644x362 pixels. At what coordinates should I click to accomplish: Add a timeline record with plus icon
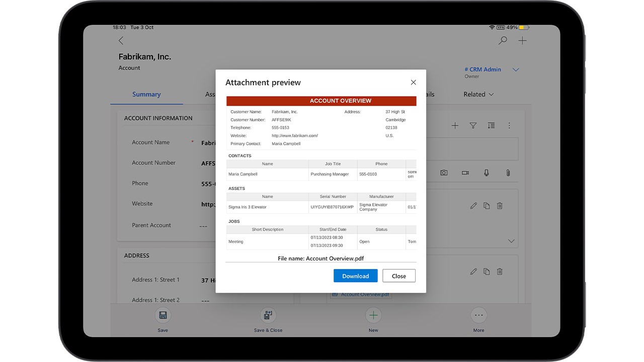click(x=455, y=126)
